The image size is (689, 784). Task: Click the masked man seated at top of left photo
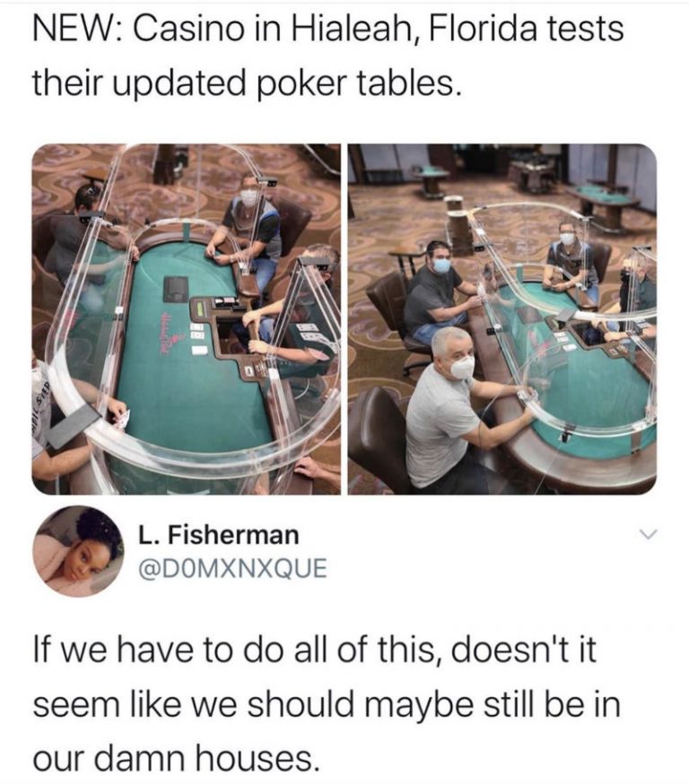(249, 225)
